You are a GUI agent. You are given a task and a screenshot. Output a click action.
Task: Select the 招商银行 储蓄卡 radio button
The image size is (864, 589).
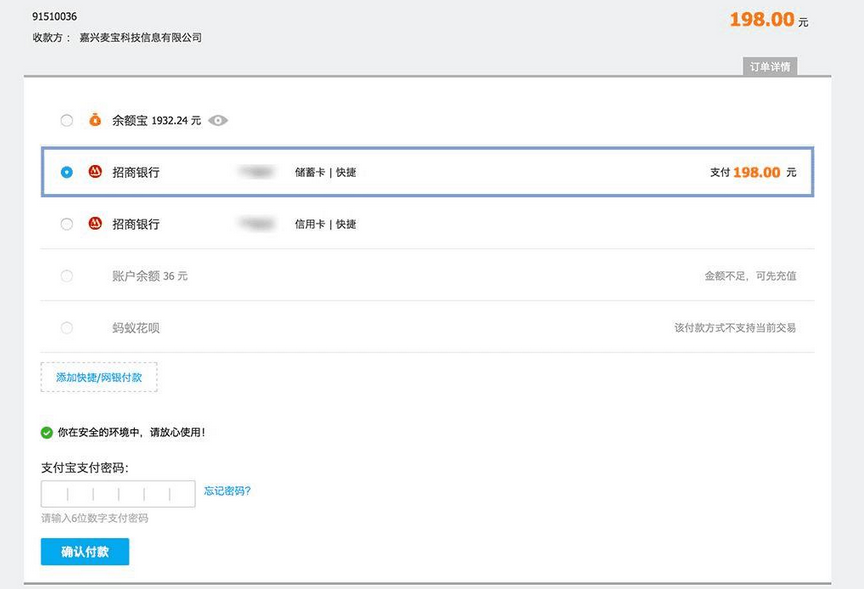tap(67, 172)
